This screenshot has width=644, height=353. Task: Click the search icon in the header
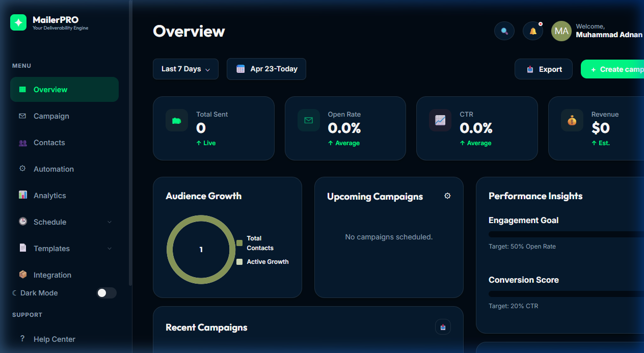(504, 31)
